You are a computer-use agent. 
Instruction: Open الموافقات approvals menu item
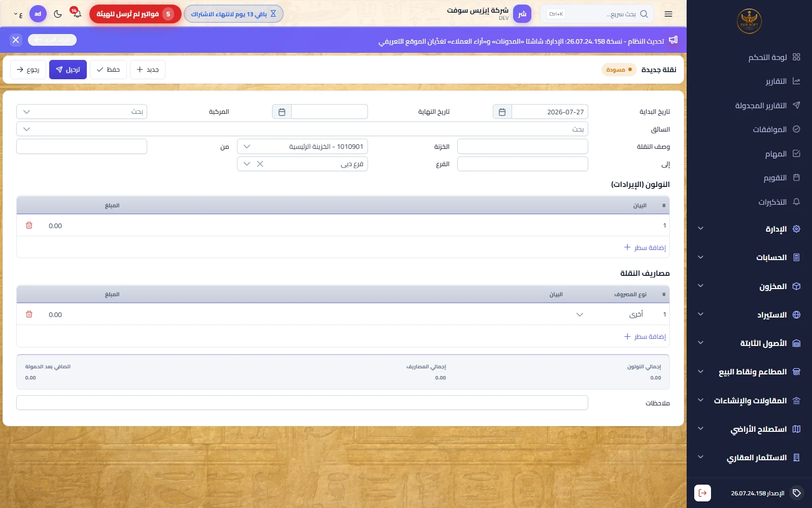776,130
